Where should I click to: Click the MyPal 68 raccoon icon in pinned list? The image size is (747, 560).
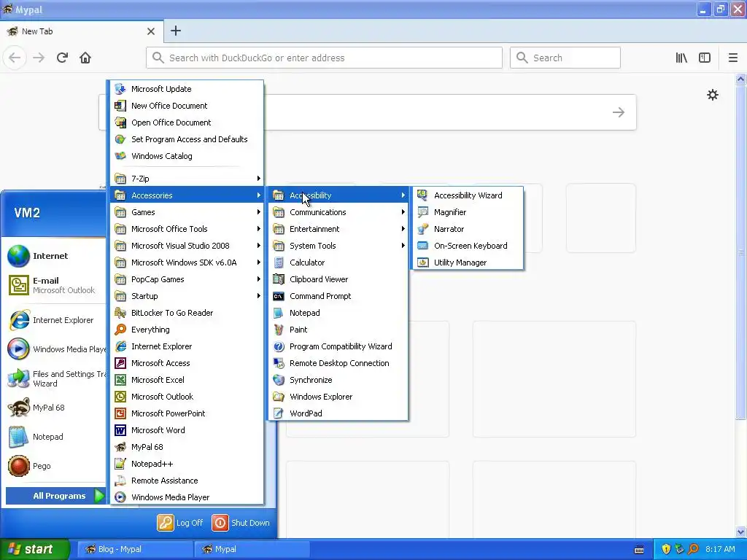(18, 408)
